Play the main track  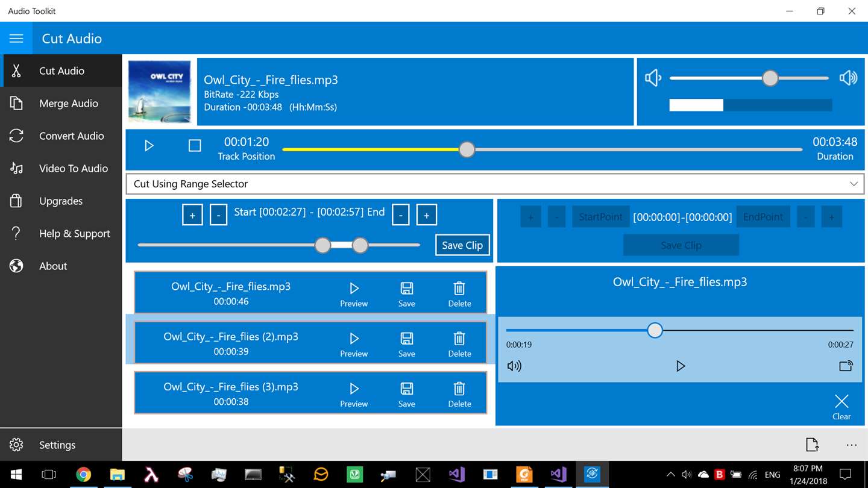(149, 146)
